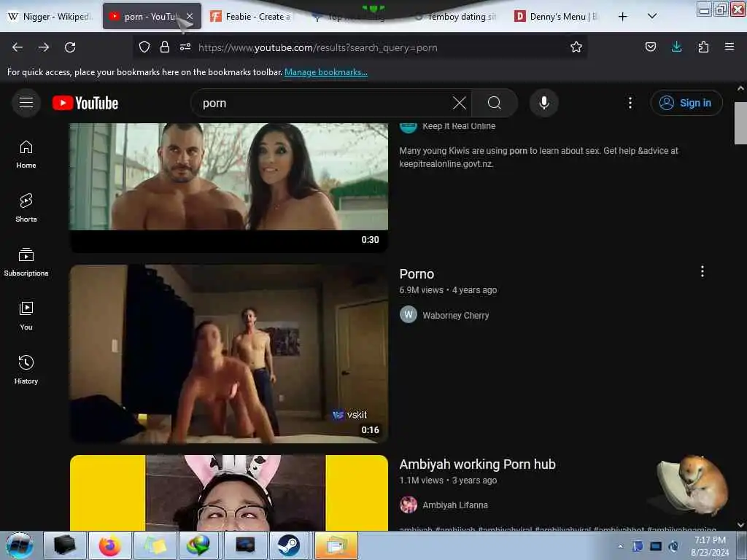Open a new browser tab

click(x=622, y=17)
